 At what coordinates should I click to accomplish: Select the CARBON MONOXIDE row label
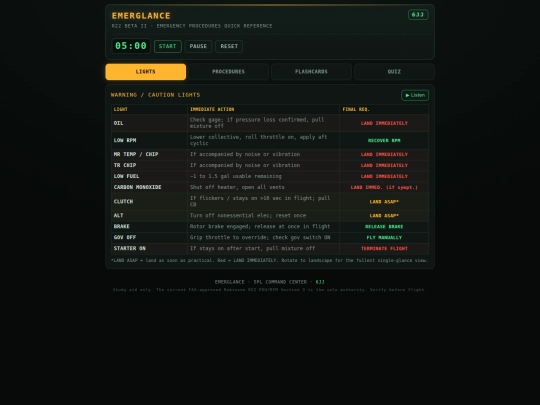137,187
